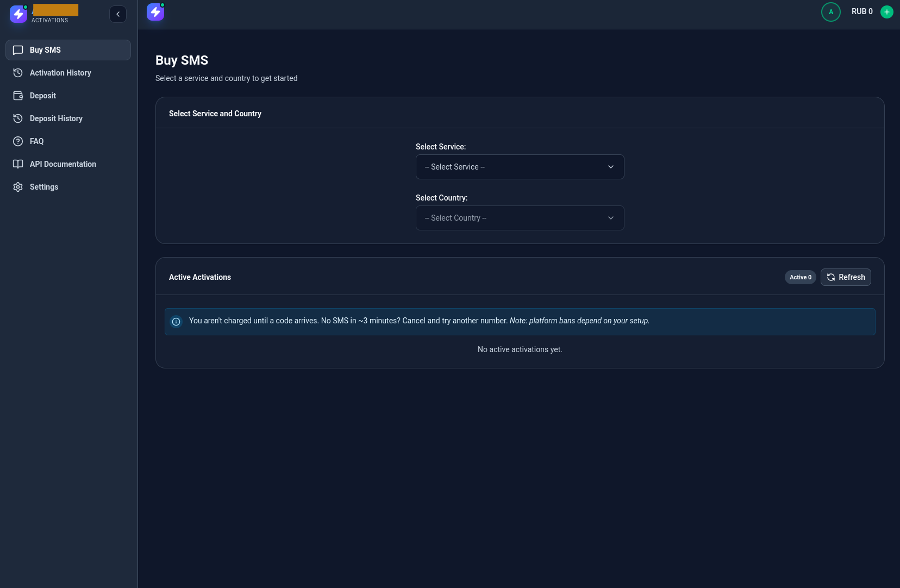Click the "You aren't charged" notice text

(x=419, y=321)
